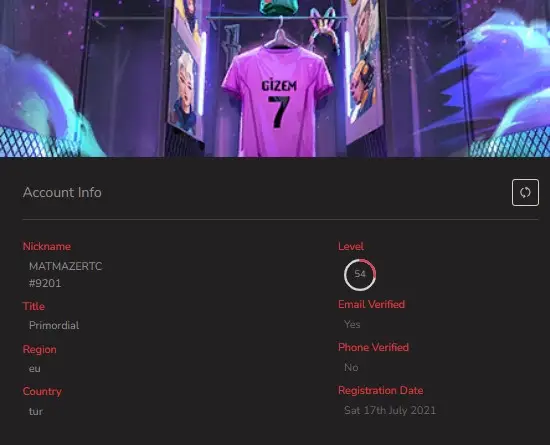
Task: Click the registration date Sat 17th July 2021
Action: (x=390, y=410)
